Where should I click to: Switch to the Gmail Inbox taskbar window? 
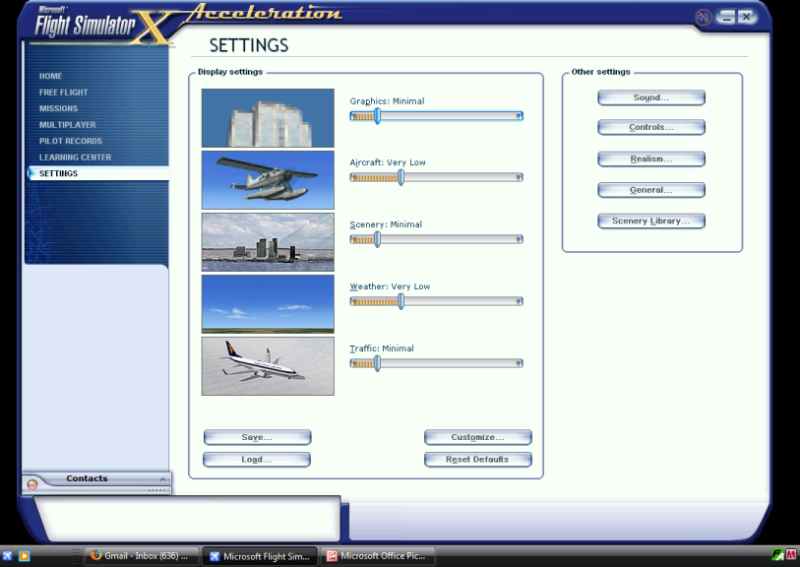139,555
